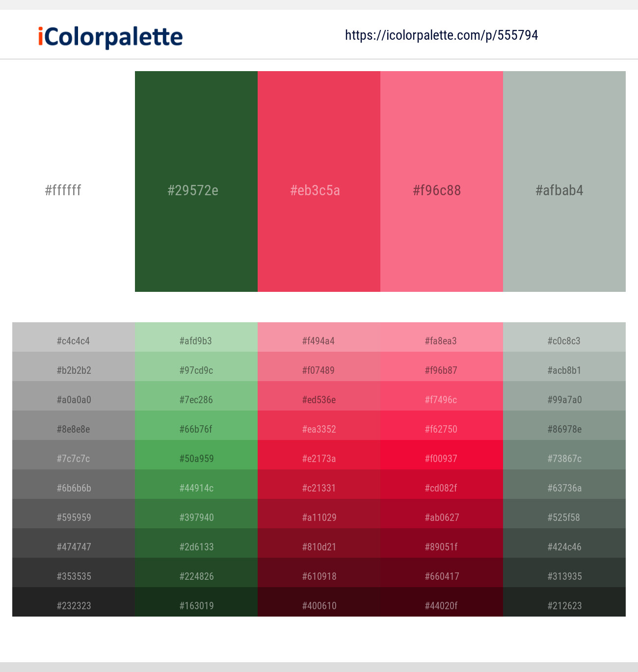
Task: Pick the #f96c88 pink swatch
Action: click(x=442, y=181)
